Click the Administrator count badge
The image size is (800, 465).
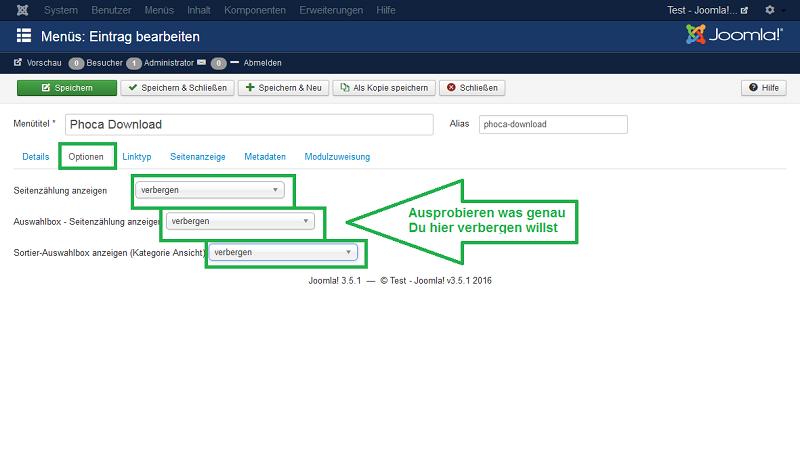[133, 62]
